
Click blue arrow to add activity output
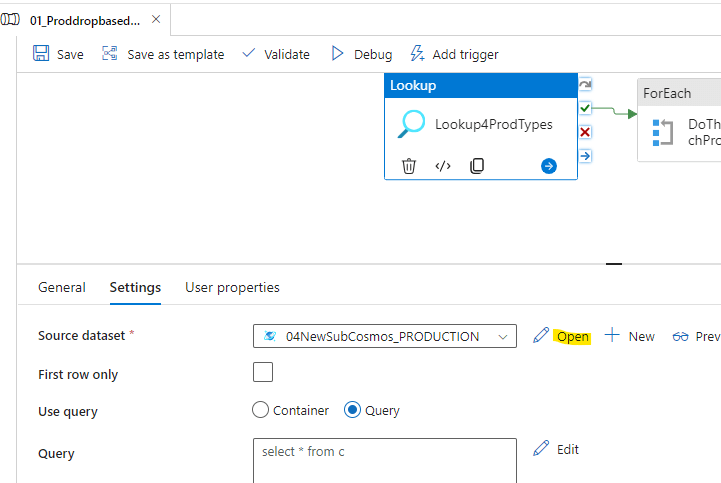pos(549,166)
